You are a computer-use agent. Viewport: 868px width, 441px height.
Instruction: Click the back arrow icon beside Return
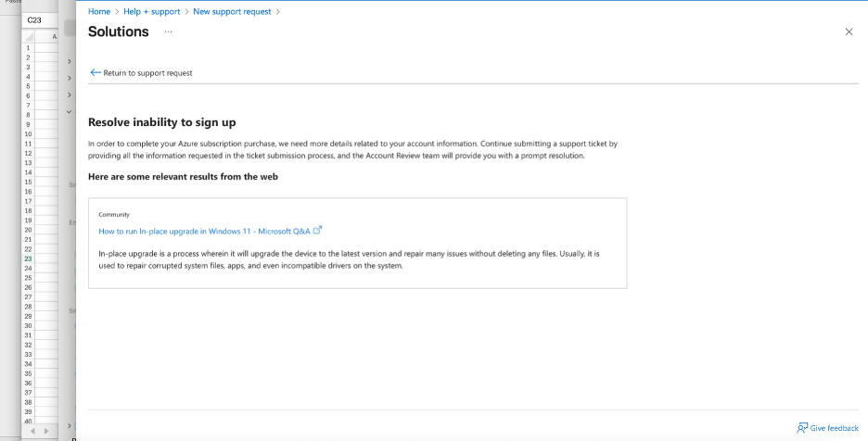click(x=96, y=72)
